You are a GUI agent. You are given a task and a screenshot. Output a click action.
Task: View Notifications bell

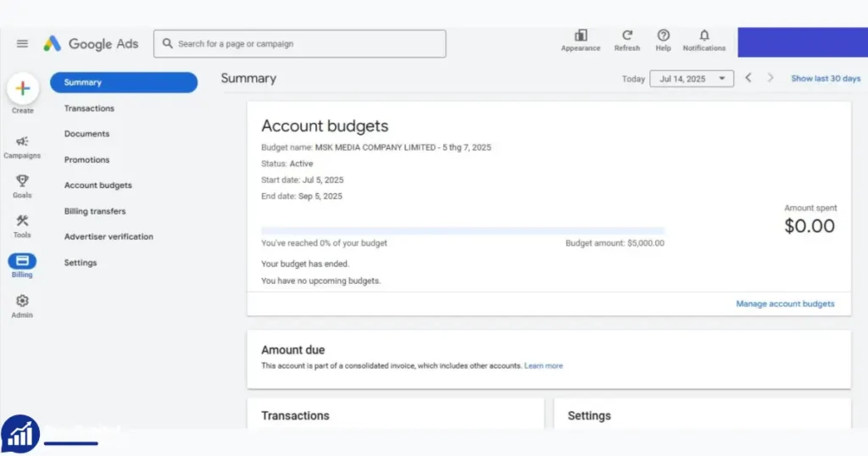click(704, 41)
